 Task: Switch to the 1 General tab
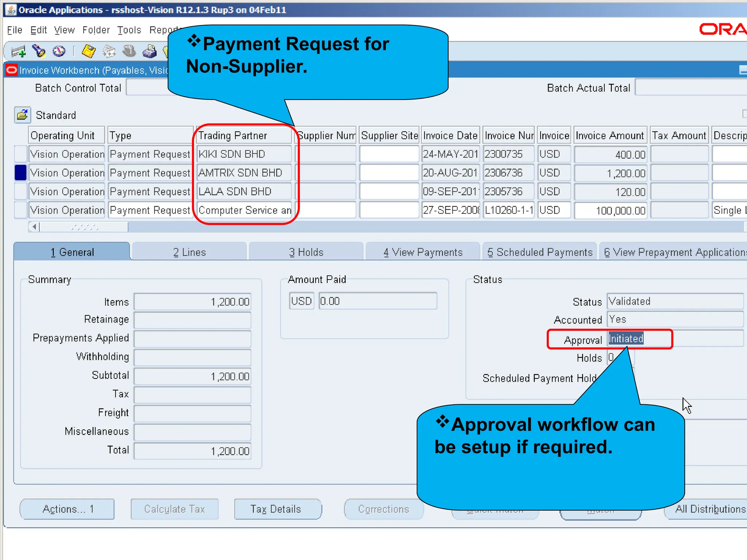pos(72,252)
